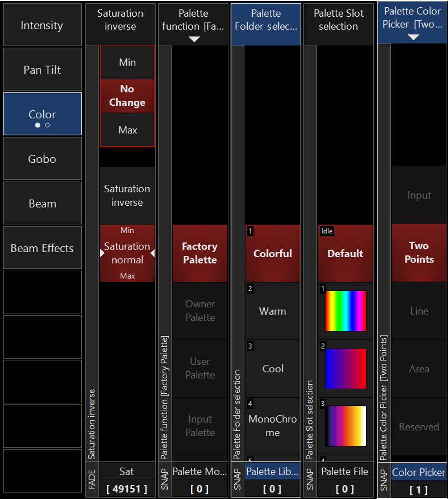Image resolution: width=448 pixels, height=499 pixels.
Task: Click the Palette Mo... channel label
Action: coord(199,471)
